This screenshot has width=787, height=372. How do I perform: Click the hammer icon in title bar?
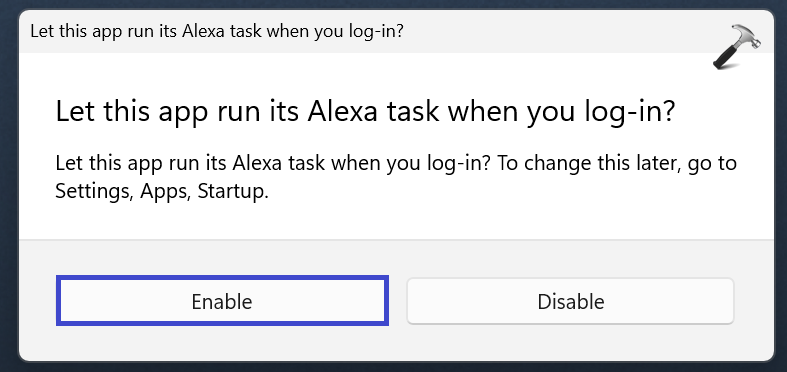pos(736,46)
